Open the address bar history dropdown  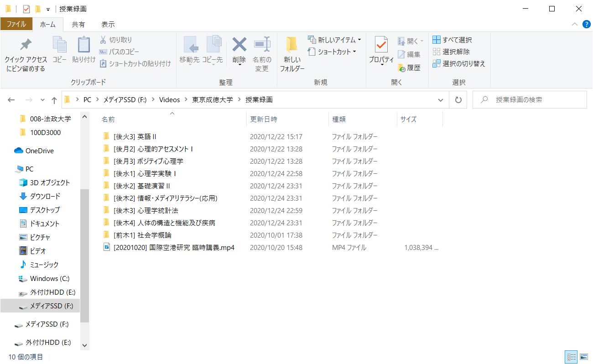pos(440,100)
